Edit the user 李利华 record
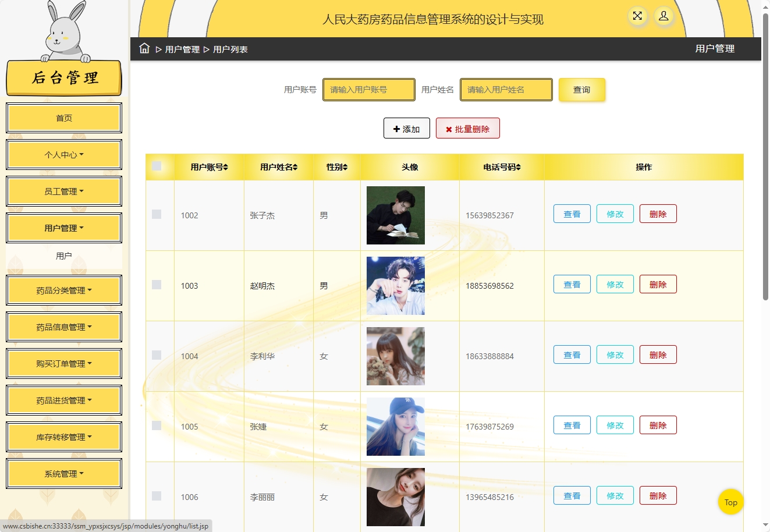The width and height of the screenshot is (770, 532). coord(615,355)
